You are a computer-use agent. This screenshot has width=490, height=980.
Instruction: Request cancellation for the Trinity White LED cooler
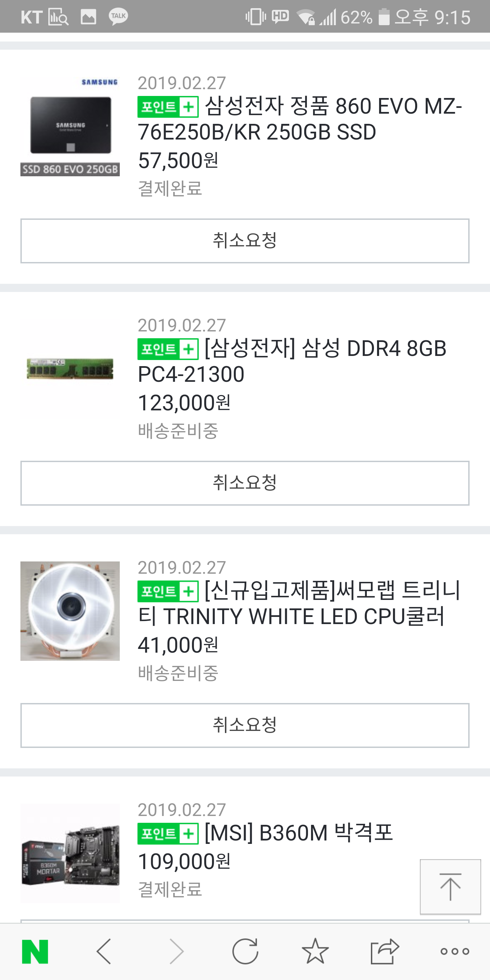pyautogui.click(x=245, y=725)
